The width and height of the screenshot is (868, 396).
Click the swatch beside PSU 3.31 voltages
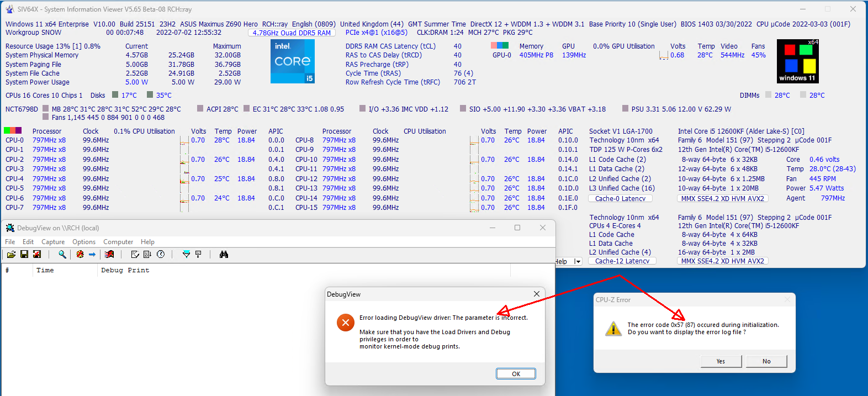626,108
